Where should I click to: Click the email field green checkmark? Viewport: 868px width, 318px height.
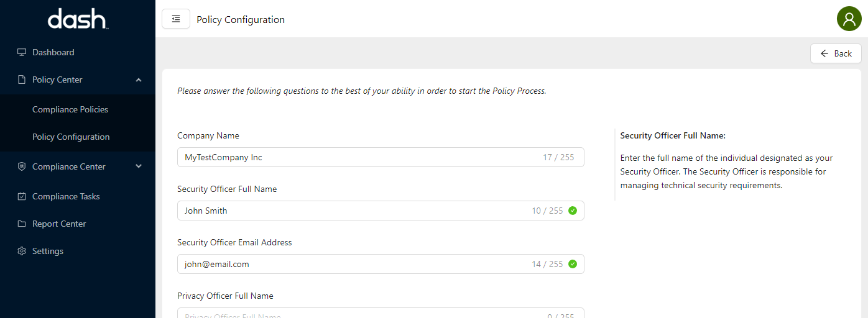[573, 264]
